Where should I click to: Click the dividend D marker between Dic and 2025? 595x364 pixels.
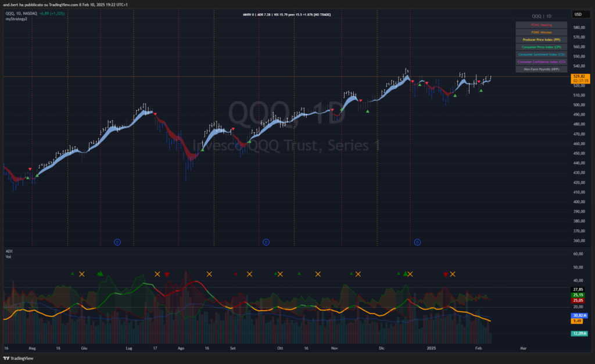(x=417, y=241)
